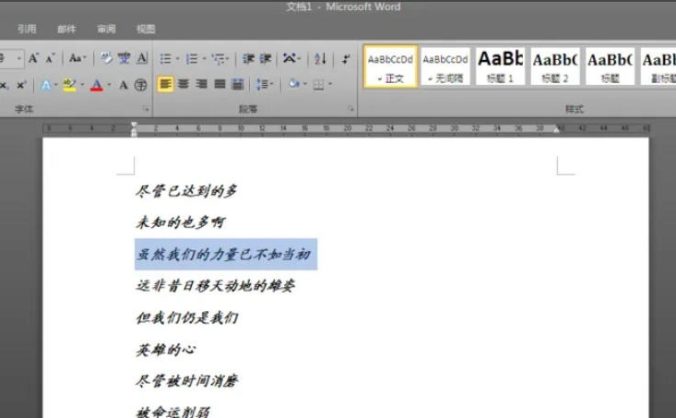The width and height of the screenshot is (676, 418).
Task: Click the Shrink Font button
Action: tap(50, 58)
